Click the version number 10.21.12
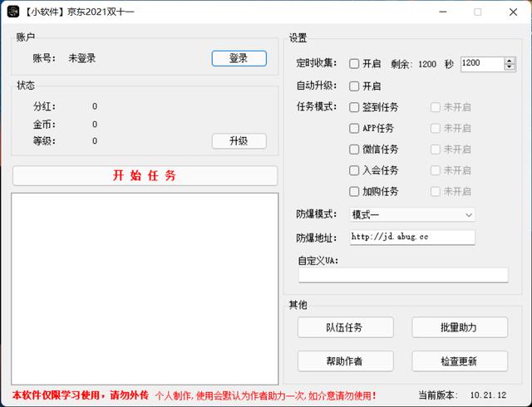Viewport: 532px width, 407px height. click(x=488, y=395)
